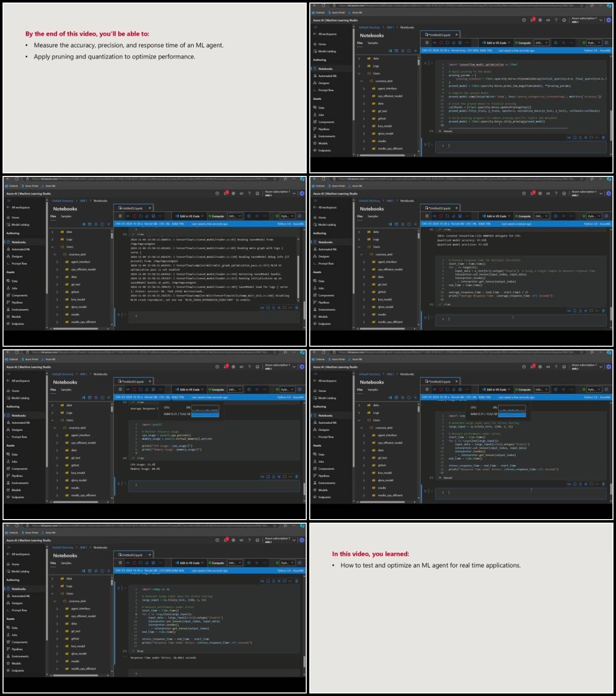In the psutil frame, click the 'Memory Usage' output line
616x696 pixels.
click(x=146, y=468)
